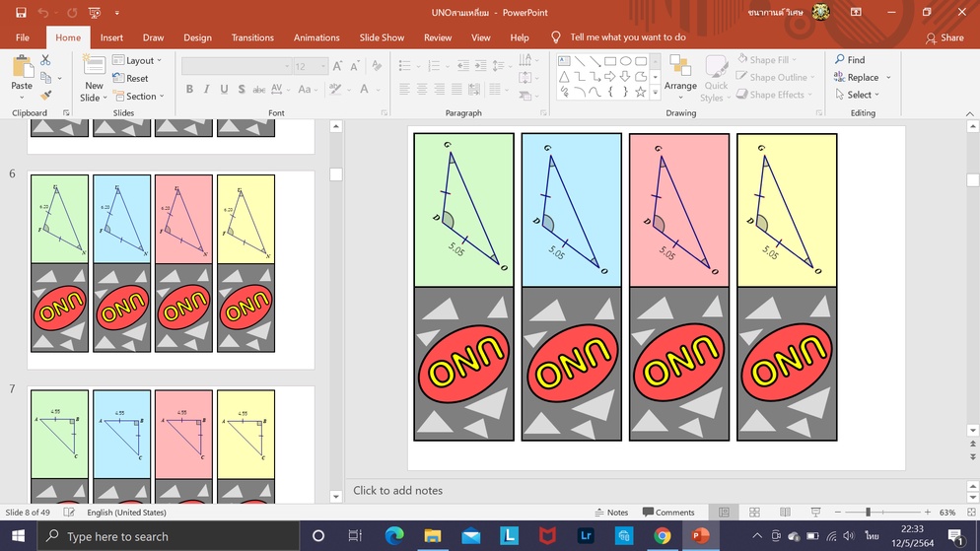Viewport: 980px width, 551px height.
Task: Increase font size with the larger A
Action: point(337,66)
